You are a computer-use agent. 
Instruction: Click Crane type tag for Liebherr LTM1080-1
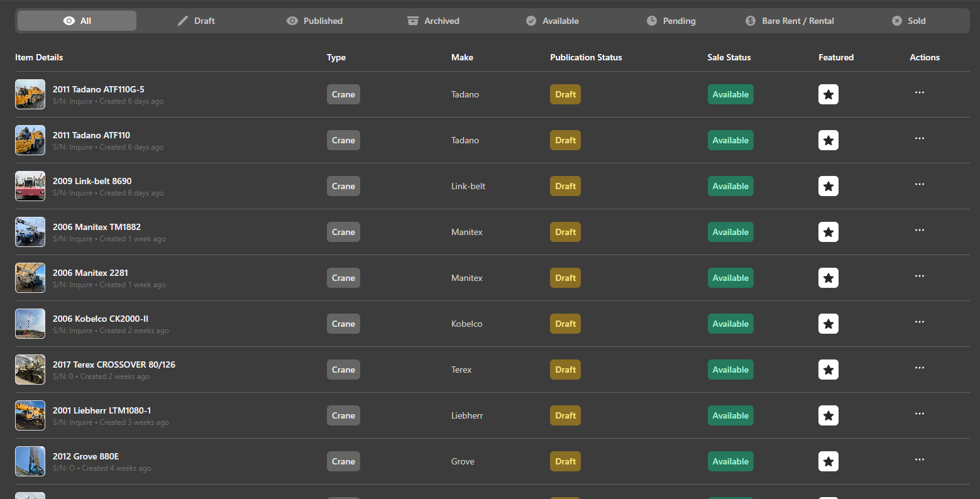click(x=343, y=415)
